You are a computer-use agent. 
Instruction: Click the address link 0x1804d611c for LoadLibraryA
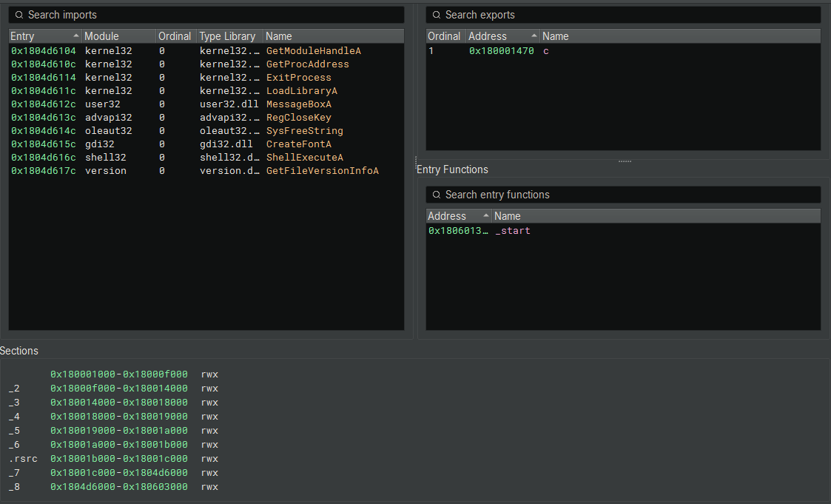38,90
